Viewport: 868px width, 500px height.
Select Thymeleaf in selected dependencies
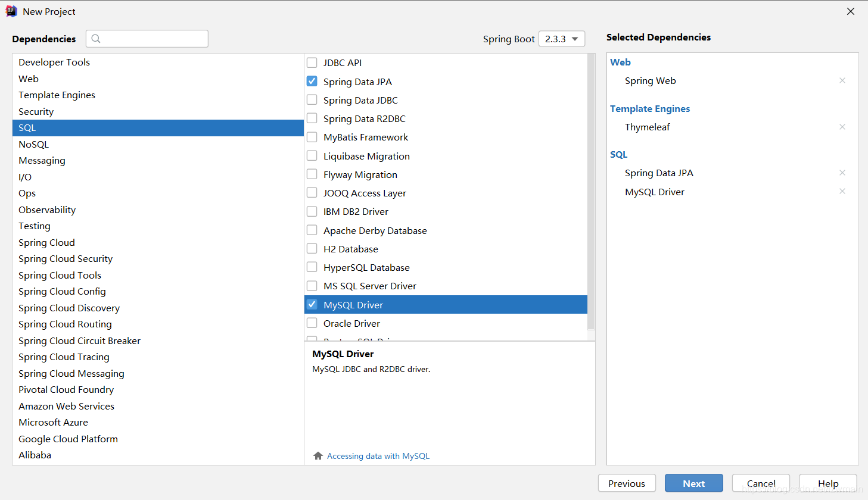(x=648, y=127)
